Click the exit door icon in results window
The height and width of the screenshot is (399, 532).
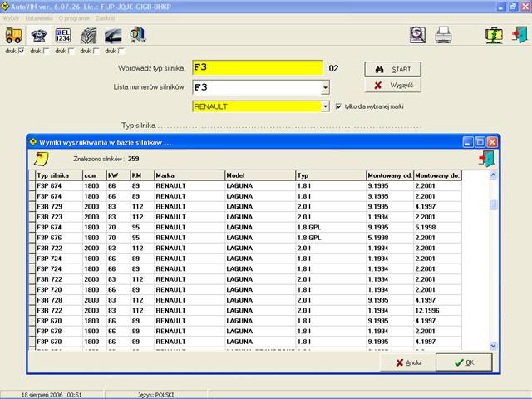pyautogui.click(x=486, y=159)
